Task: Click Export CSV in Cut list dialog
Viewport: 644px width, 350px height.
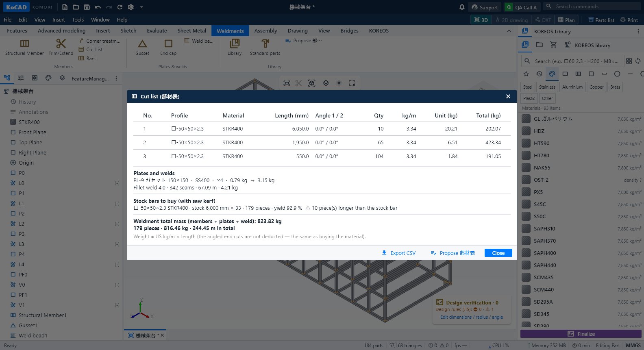Action: (x=399, y=253)
